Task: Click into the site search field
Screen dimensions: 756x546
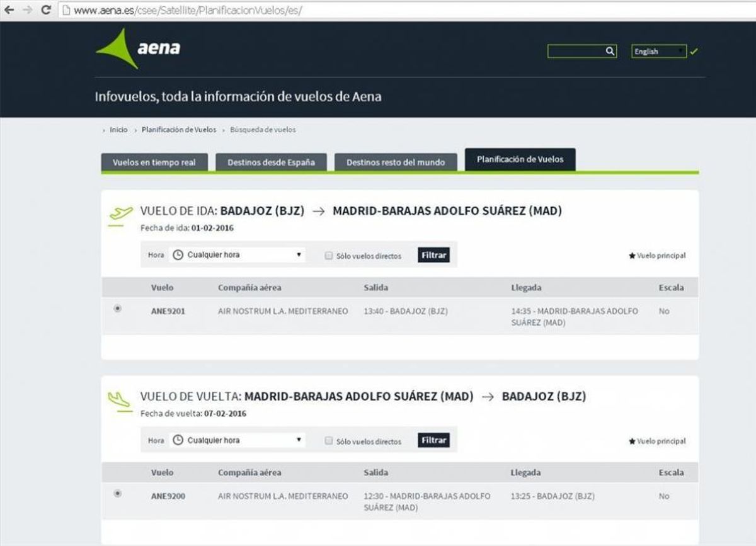Action: [576, 52]
